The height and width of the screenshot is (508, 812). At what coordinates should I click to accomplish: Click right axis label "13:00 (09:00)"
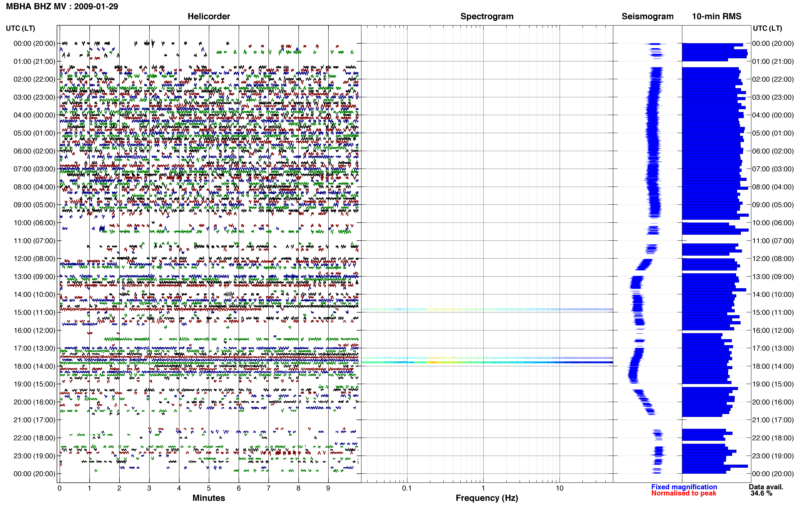773,277
